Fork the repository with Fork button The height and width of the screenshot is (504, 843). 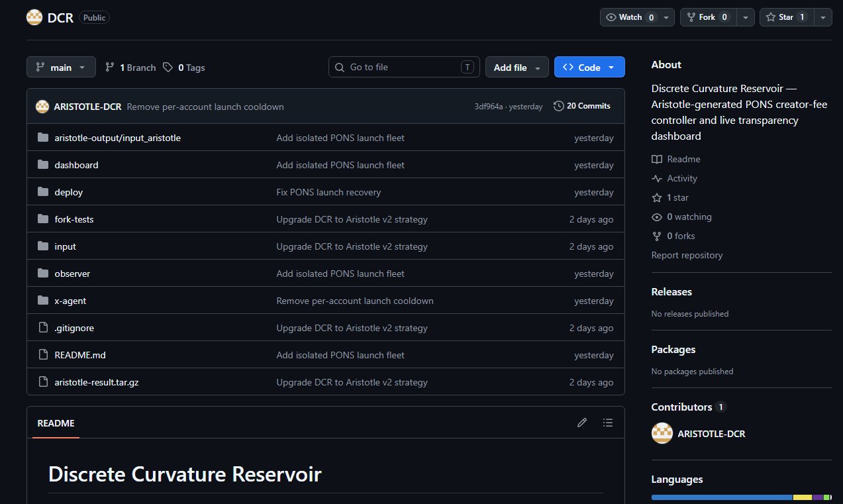pos(708,17)
